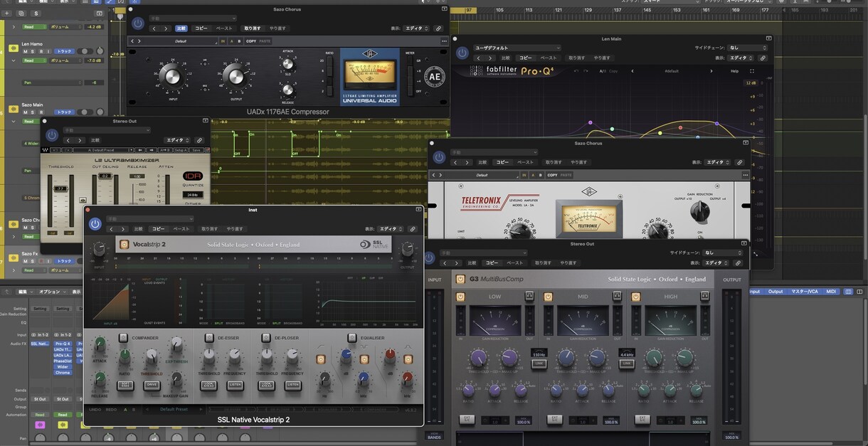Viewport: 868px width, 446px height.
Task: Toggle power button of UADx 1176AE window
Action: click(x=138, y=23)
